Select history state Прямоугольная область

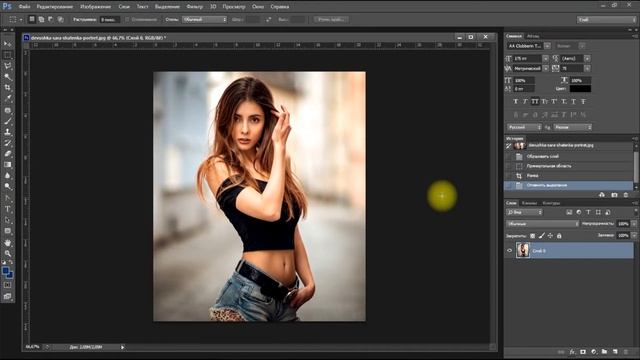(x=569, y=166)
